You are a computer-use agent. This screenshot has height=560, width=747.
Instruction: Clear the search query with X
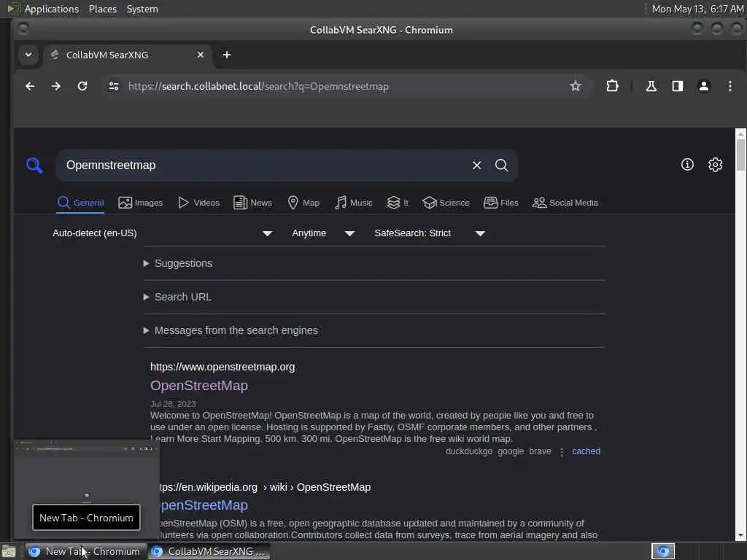coord(476,166)
